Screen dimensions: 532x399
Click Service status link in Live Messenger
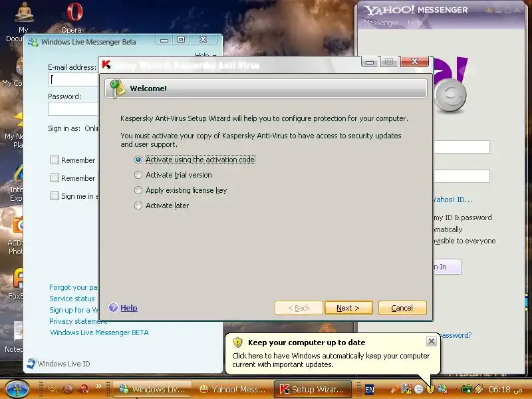click(x=72, y=299)
